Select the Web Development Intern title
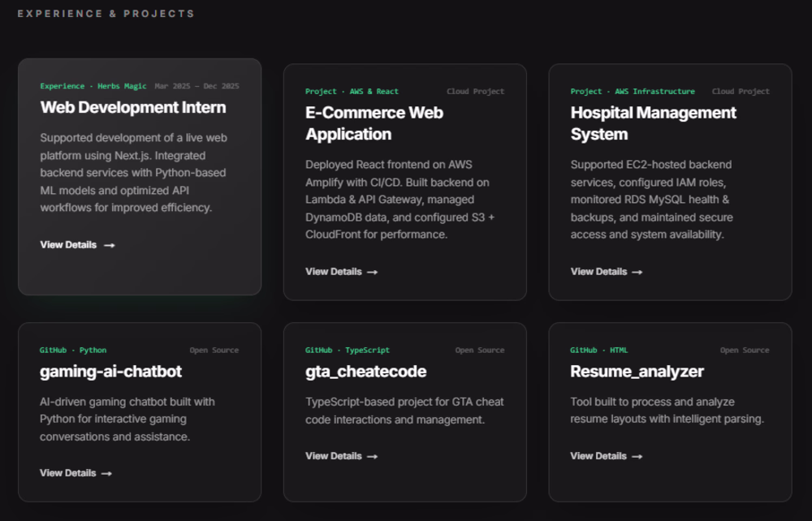Screen dimensions: 812x521 click(133, 107)
